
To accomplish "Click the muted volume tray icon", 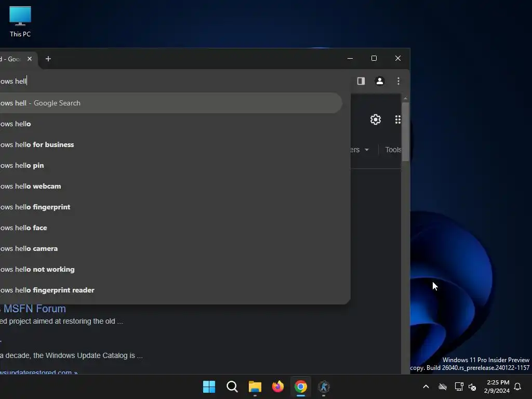I will 472,387.
